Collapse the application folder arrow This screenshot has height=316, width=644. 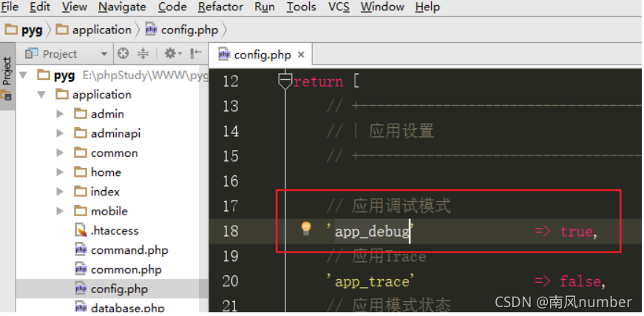click(41, 95)
